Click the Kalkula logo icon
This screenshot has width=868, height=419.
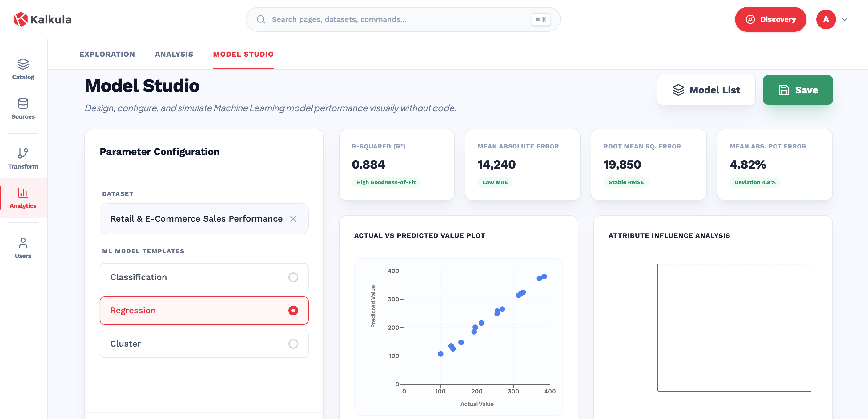[x=21, y=19]
